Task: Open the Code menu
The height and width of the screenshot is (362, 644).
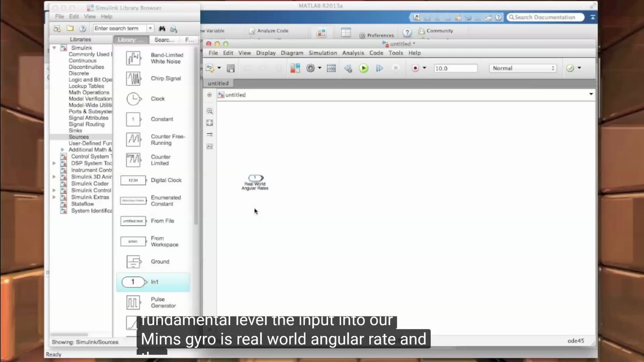Action: point(376,53)
